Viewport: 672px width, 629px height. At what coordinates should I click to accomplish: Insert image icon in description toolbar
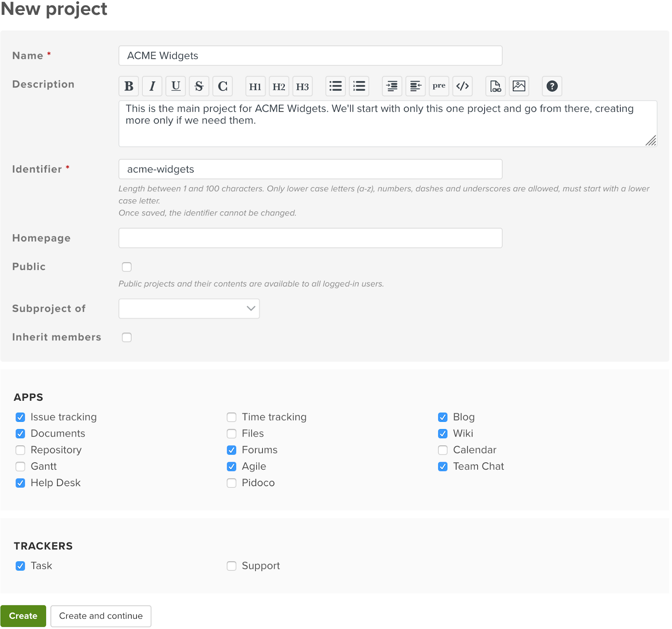point(519,86)
